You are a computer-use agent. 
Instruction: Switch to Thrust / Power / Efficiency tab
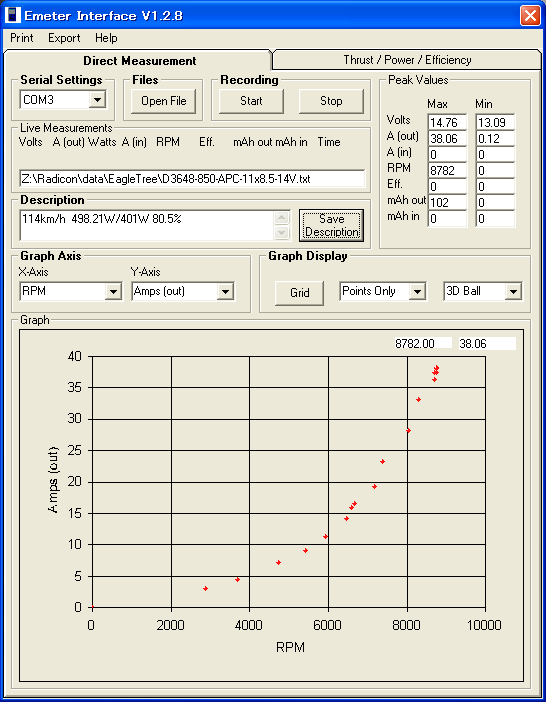pyautogui.click(x=407, y=60)
